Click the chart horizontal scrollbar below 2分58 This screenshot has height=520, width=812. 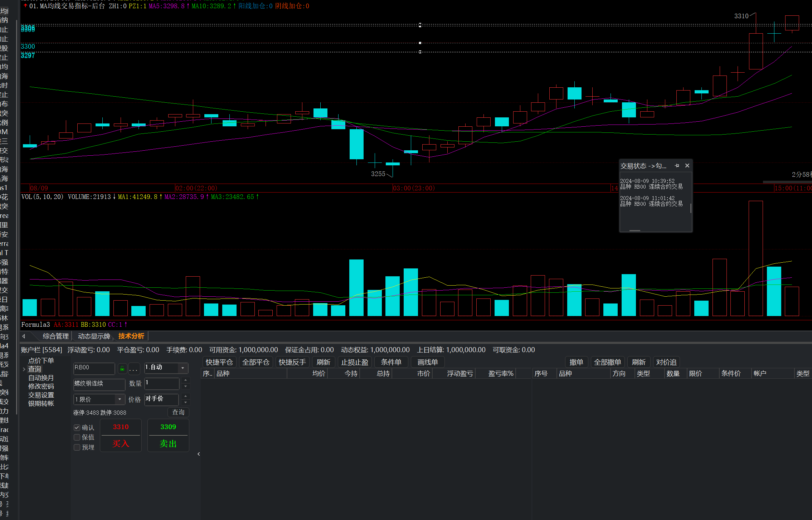coord(787,182)
